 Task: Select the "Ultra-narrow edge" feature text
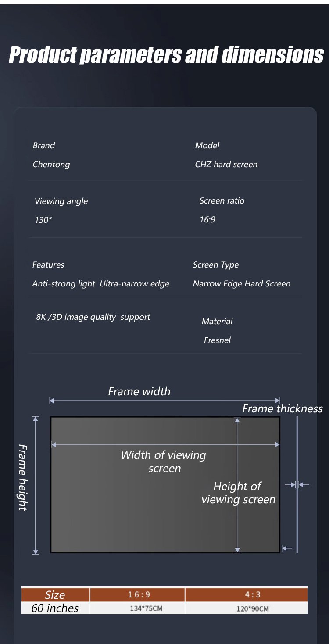[135, 284]
